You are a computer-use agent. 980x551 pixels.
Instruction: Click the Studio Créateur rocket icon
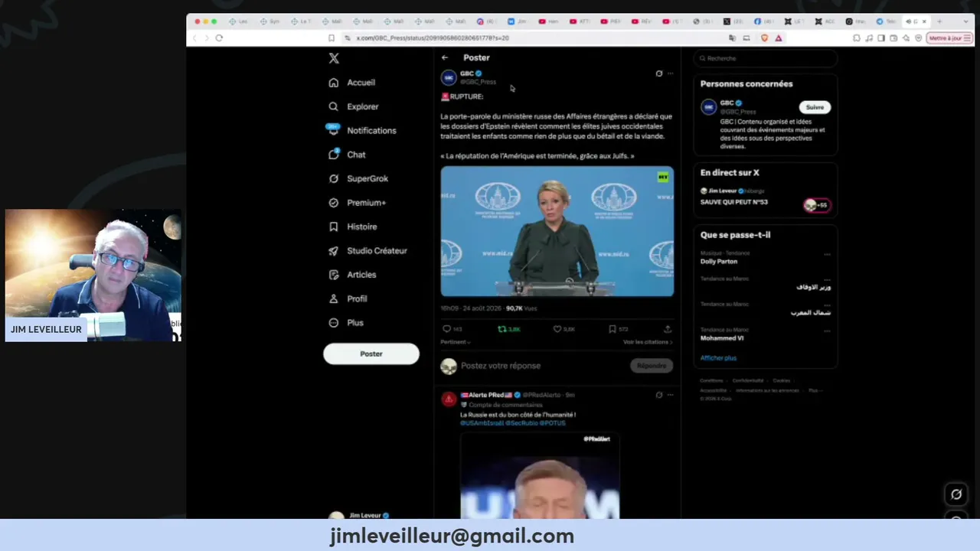coord(334,251)
